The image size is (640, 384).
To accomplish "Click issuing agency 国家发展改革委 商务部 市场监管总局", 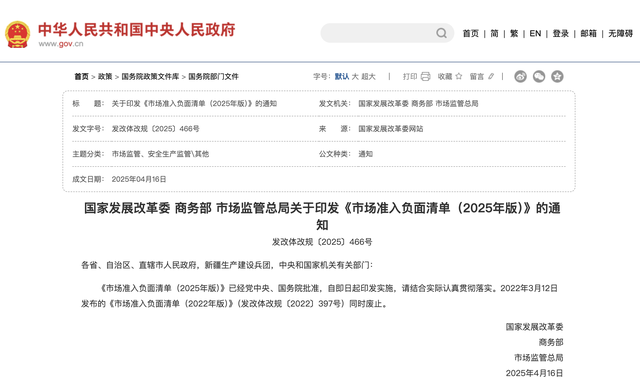I will point(418,104).
